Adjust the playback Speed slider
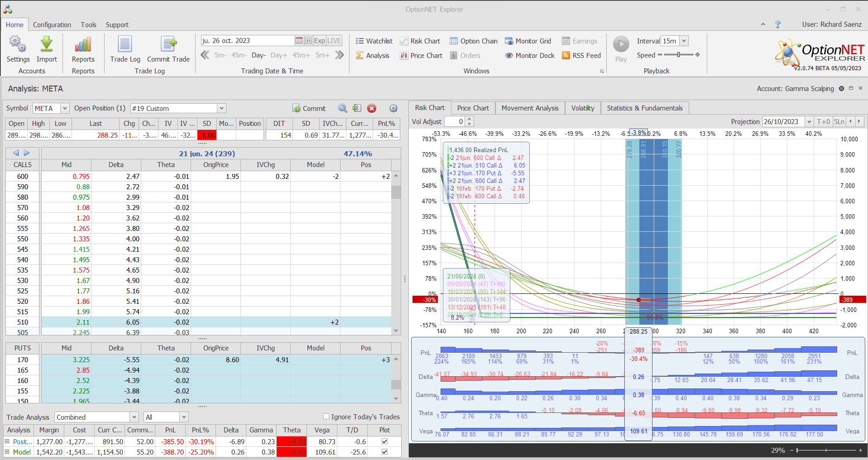 678,55
